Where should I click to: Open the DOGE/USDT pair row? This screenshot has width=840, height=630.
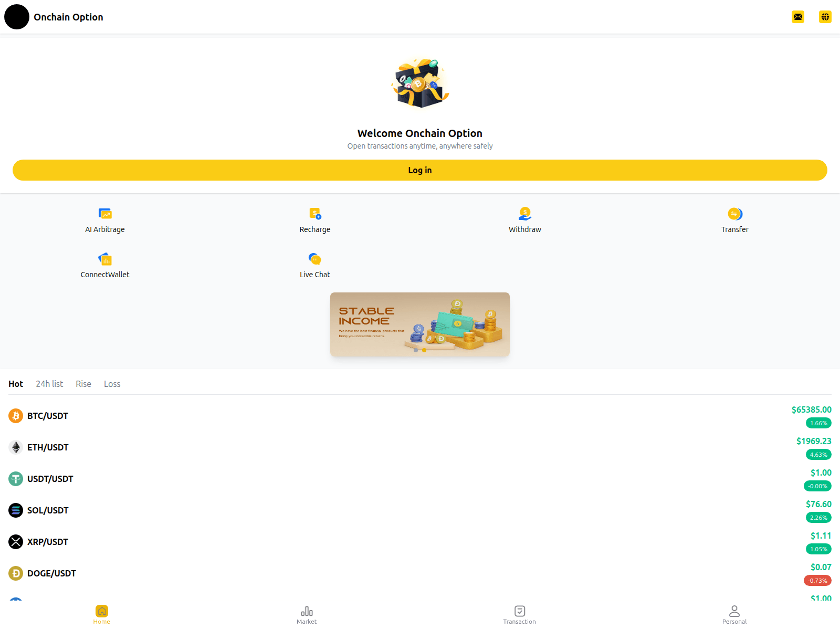(420, 573)
